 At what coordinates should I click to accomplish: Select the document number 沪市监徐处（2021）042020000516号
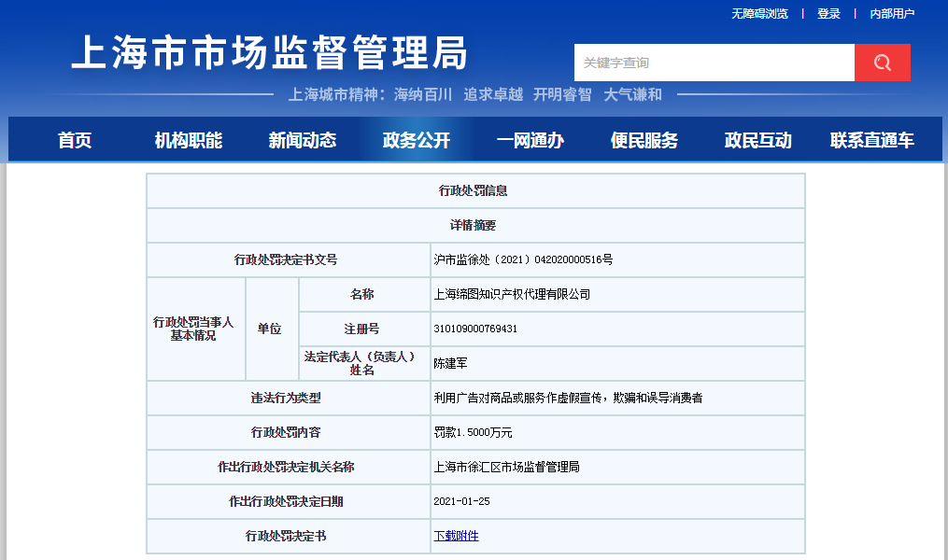click(x=523, y=259)
